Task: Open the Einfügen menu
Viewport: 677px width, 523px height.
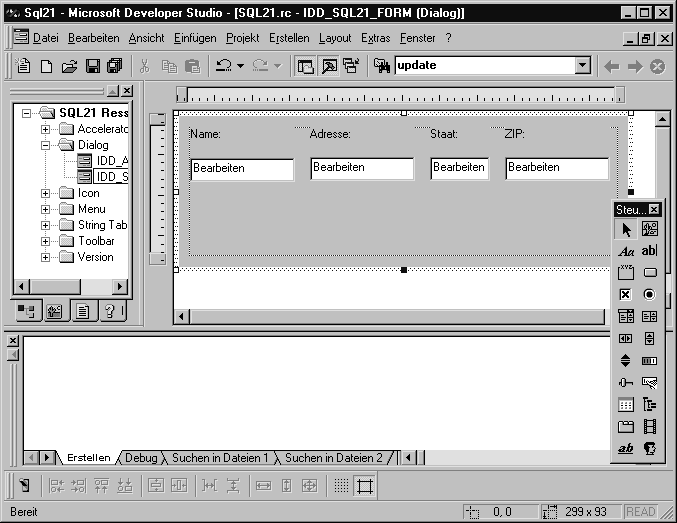Action: pyautogui.click(x=195, y=38)
